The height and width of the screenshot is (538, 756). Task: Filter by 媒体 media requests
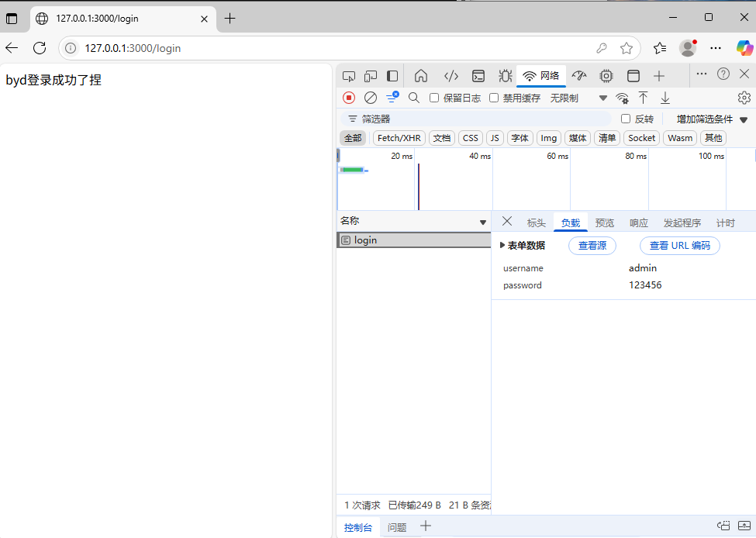[x=578, y=138]
